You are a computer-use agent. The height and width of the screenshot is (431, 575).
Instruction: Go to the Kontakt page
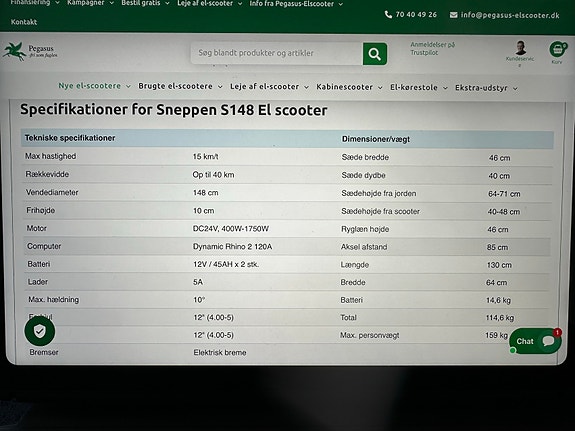pos(24,22)
